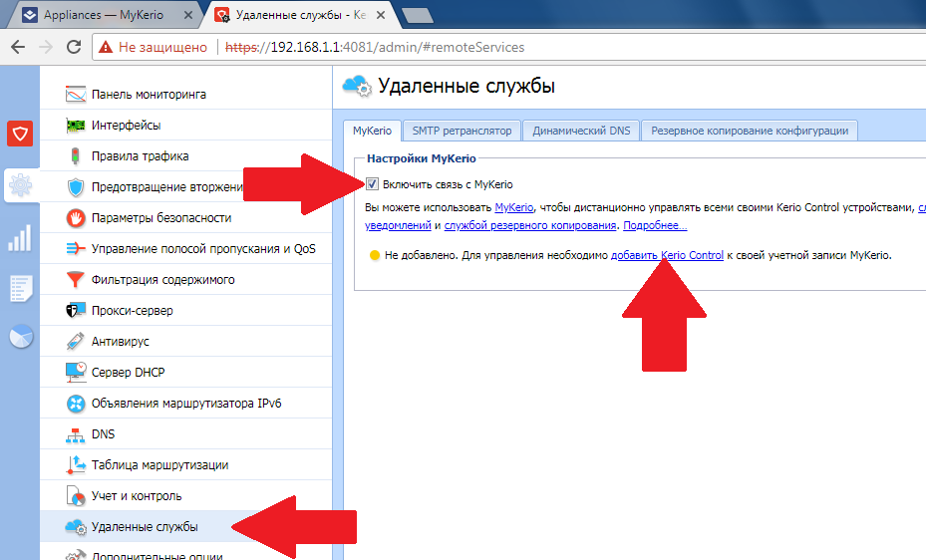Screen dimensions: 926x560
Task: Open the logs document section in left rail
Action: pos(20,289)
